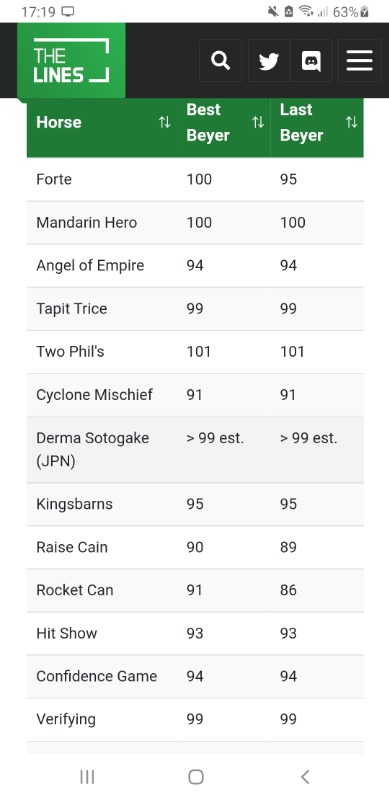Sort table by Horse column arrows
The width and height of the screenshot is (389, 800).
click(164, 122)
